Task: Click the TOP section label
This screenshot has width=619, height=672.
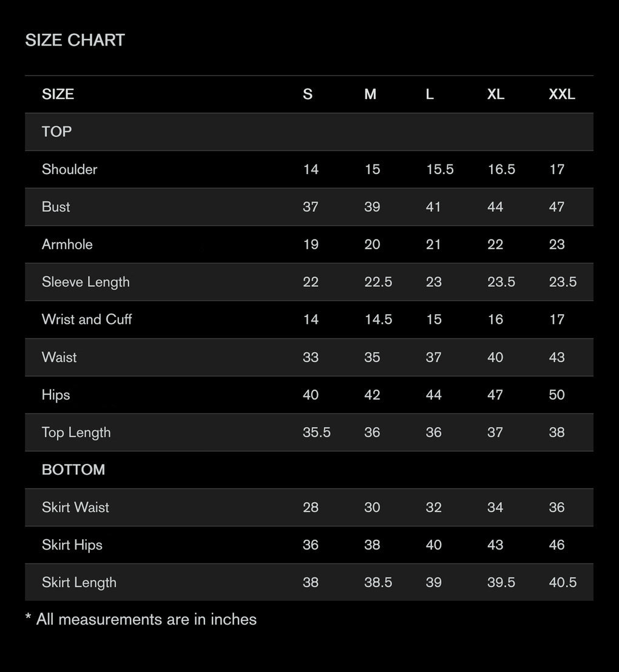Action: 56,132
